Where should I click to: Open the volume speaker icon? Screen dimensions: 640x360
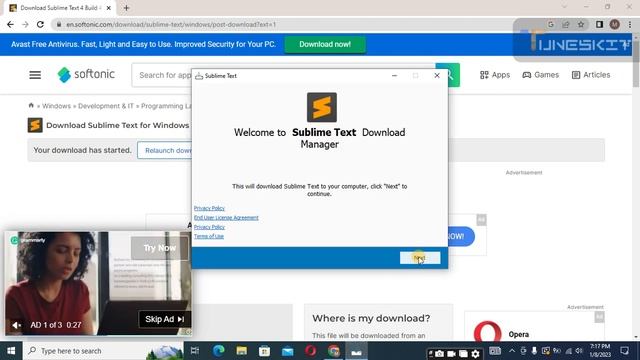pyautogui.click(x=579, y=351)
